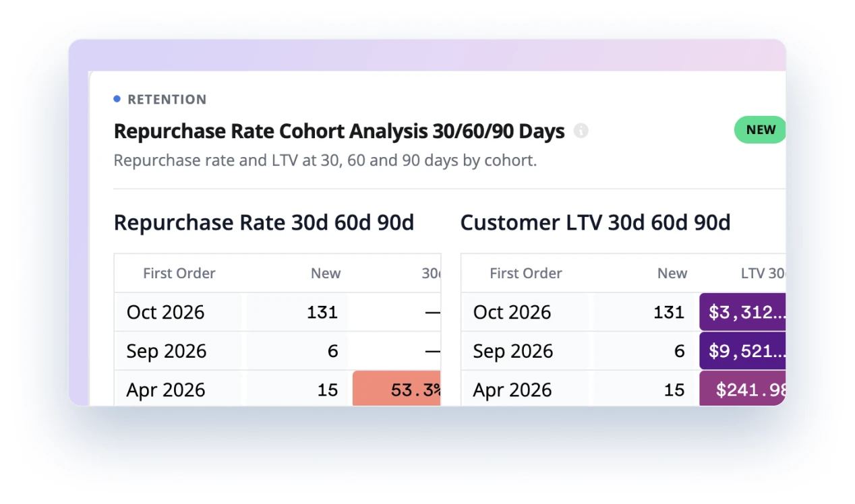Click the 131 value in Repurchase Rate table

(322, 312)
